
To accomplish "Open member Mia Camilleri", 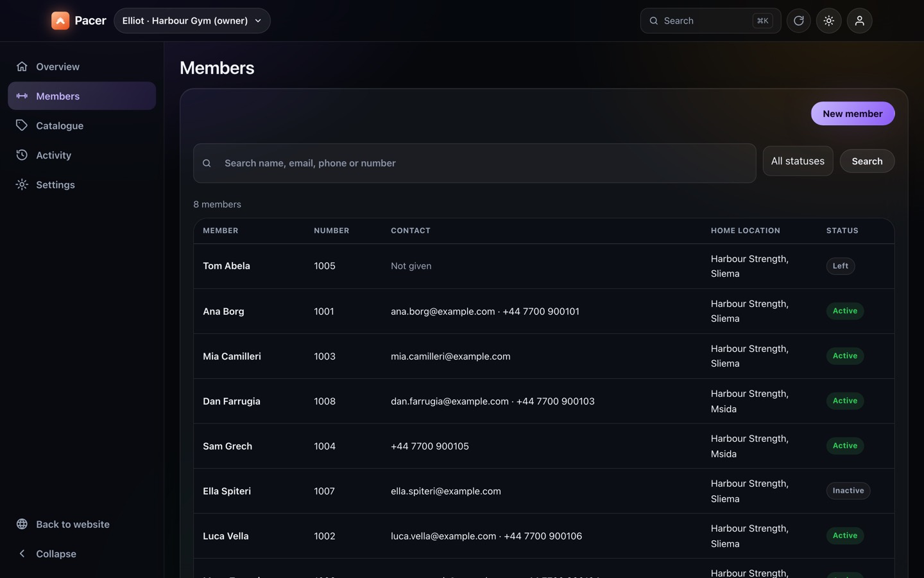I will (232, 356).
